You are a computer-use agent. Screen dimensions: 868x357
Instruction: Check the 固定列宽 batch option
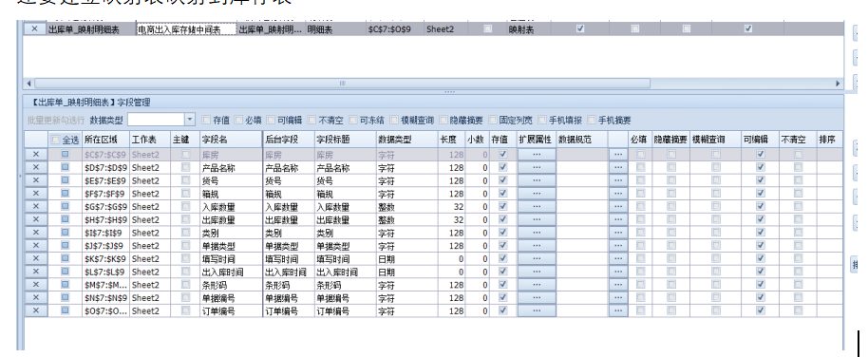493,120
